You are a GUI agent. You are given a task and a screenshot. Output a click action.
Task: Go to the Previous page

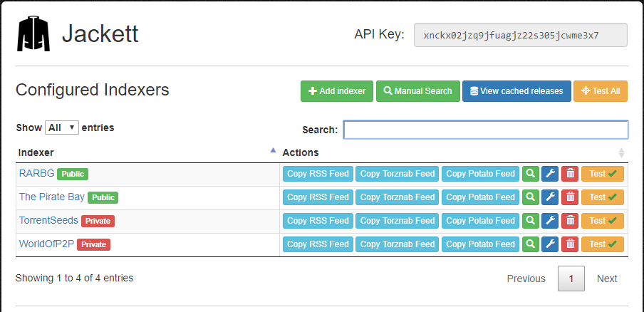point(526,279)
